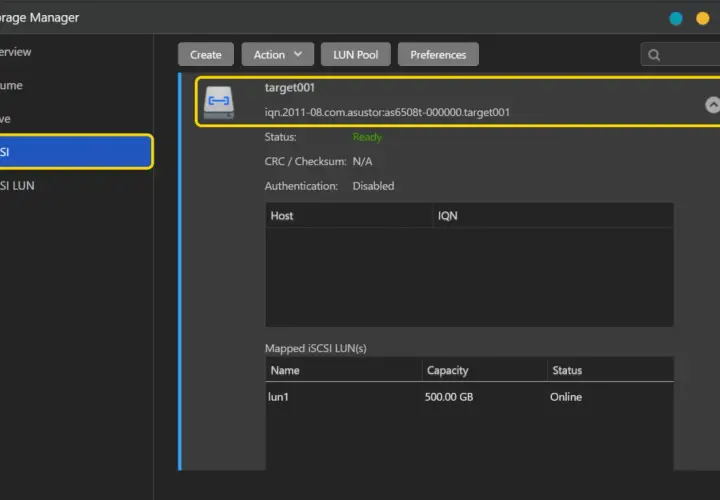The width and height of the screenshot is (720, 500).
Task: Select the target001 name text
Action: [x=290, y=88]
